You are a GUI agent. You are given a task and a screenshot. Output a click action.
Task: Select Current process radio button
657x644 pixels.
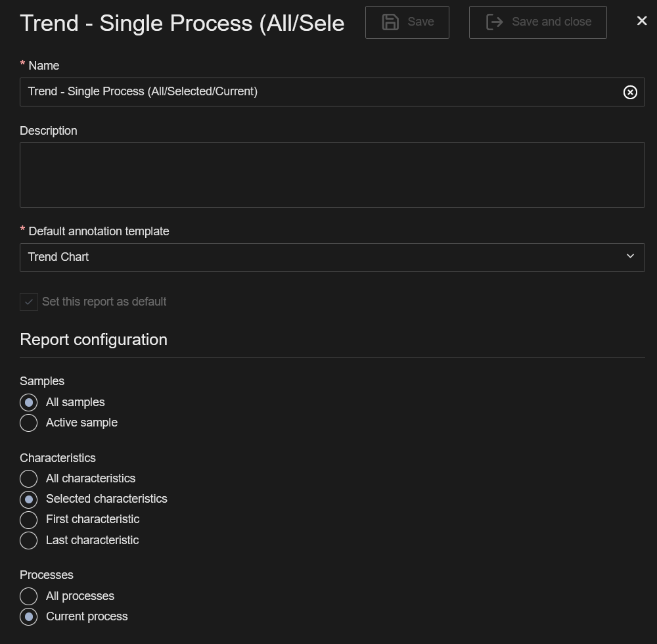tap(29, 616)
